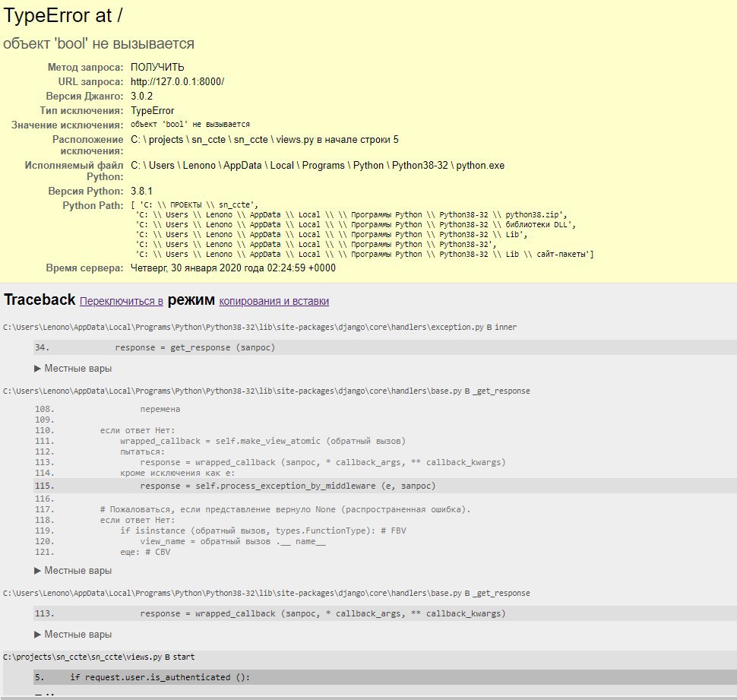This screenshot has height=700, width=737.
Task: Click comment line 117 "# Пожаловаться"
Action: pos(286,509)
